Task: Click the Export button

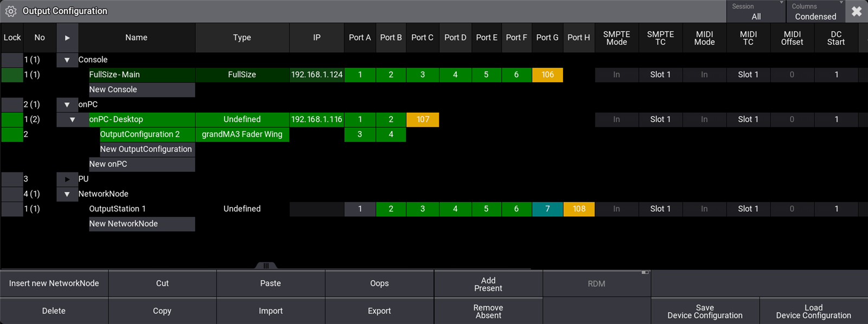Action: click(379, 311)
